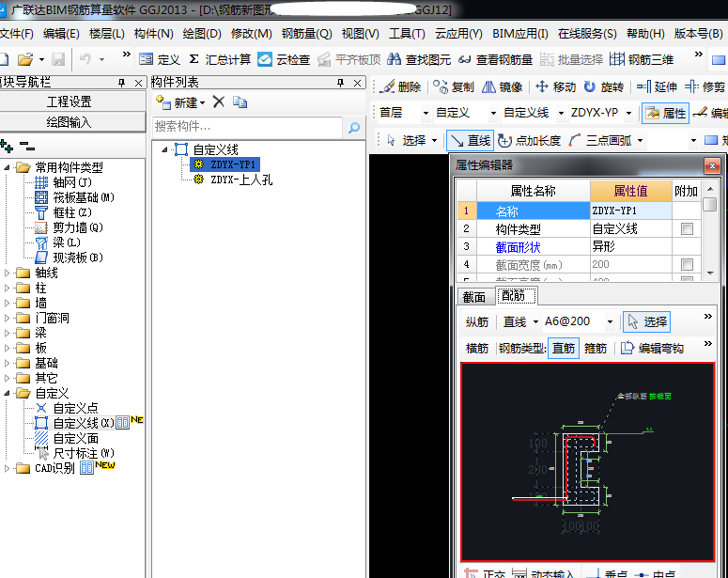Toggle 附加 checkbox for 构件类型 row
The image size is (728, 578).
tap(687, 228)
